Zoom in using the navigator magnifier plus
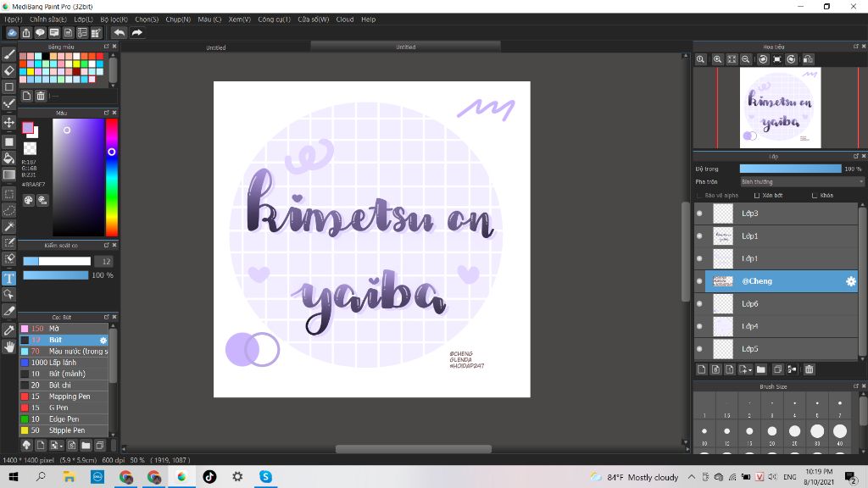Image resolution: width=868 pixels, height=488 pixels. point(717,59)
